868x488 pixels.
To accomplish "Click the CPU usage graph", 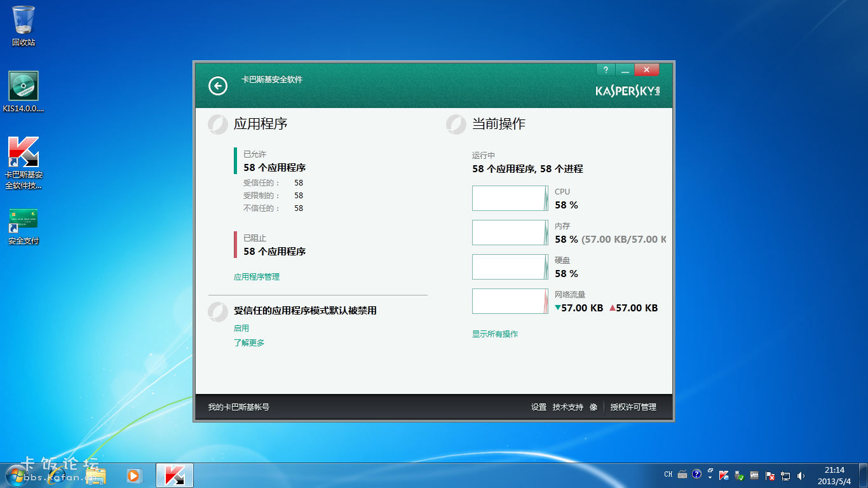I will pos(510,198).
